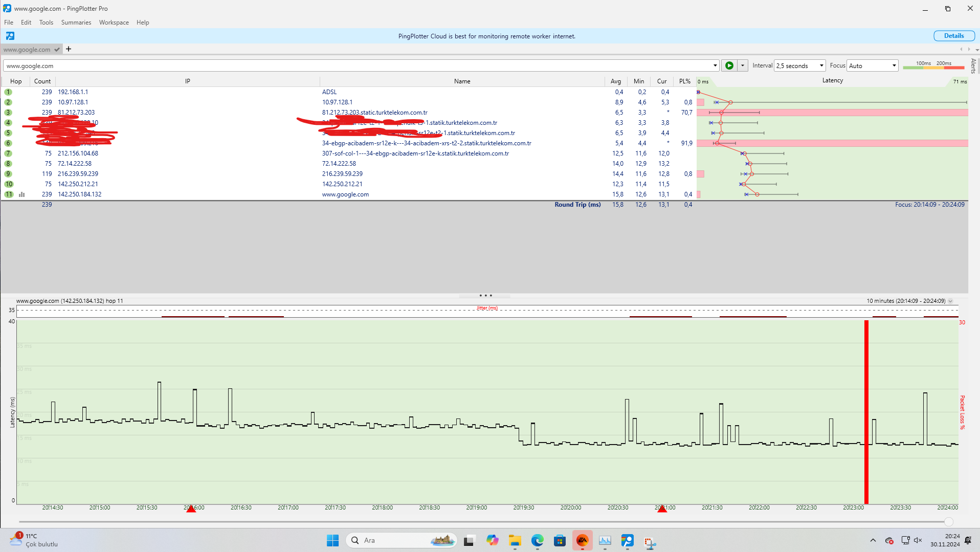Select the green hop 11 circle
The width and height of the screenshot is (980, 552).
9,194
